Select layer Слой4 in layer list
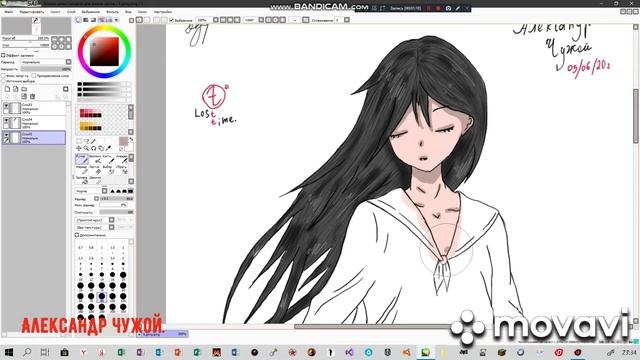This screenshot has width=640, height=360. click(x=34, y=123)
